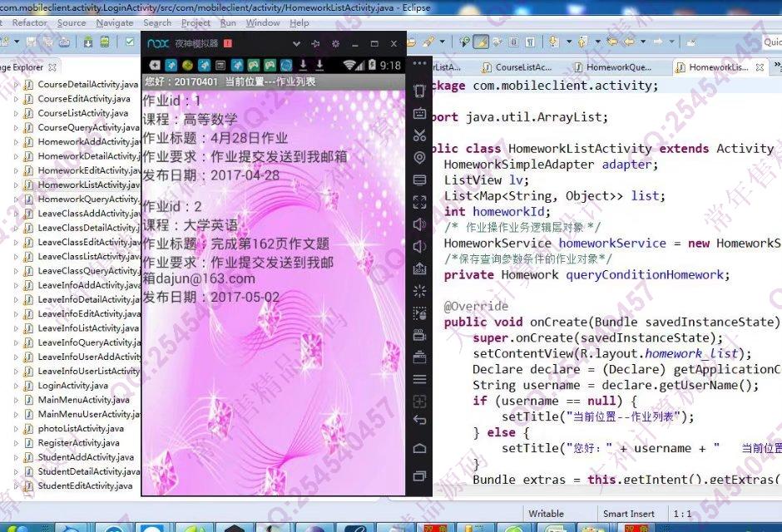Open Nox title bar dropdown chevron
The height and width of the screenshot is (532, 782).
296,44
